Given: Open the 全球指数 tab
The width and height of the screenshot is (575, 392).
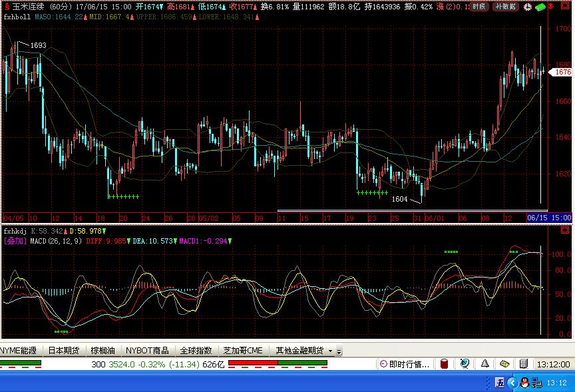Looking at the screenshot, I should click(x=196, y=350).
